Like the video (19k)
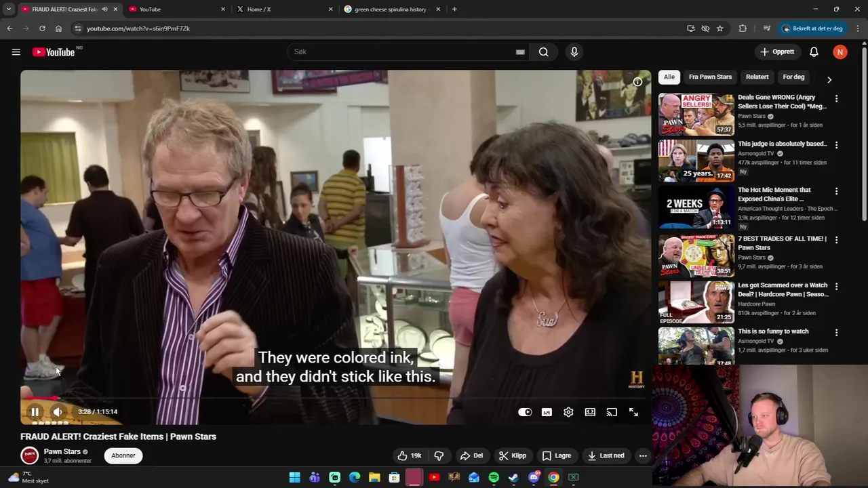The height and width of the screenshot is (488, 868). tap(410, 455)
